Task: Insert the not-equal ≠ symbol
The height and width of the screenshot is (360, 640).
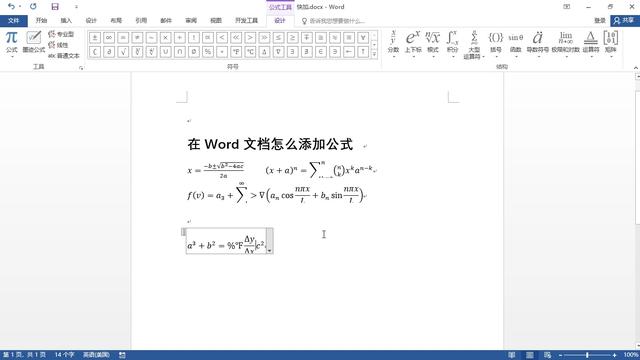Action: (137, 38)
